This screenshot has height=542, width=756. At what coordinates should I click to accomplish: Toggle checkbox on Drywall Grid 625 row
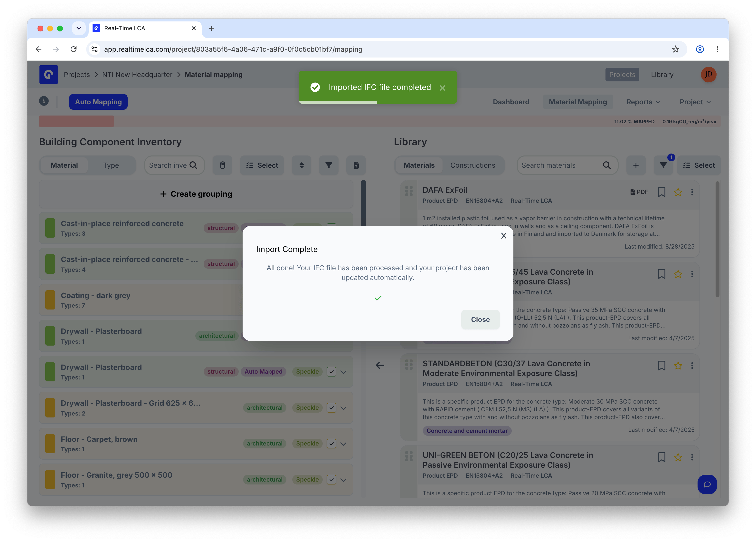(x=331, y=408)
